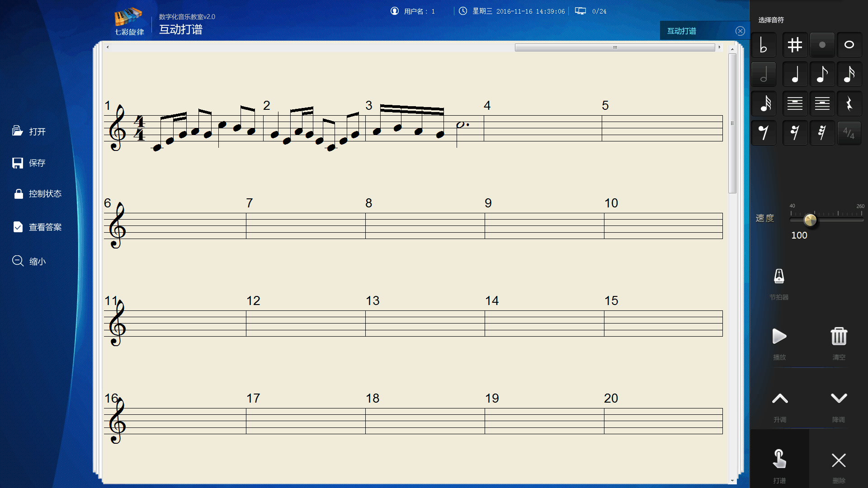868x488 pixels.
Task: Click the clock icon by date
Action: (x=463, y=11)
